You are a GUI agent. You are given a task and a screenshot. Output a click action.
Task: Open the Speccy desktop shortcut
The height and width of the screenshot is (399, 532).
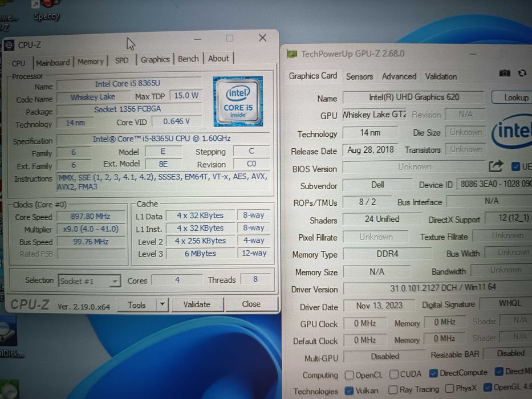[47, 11]
